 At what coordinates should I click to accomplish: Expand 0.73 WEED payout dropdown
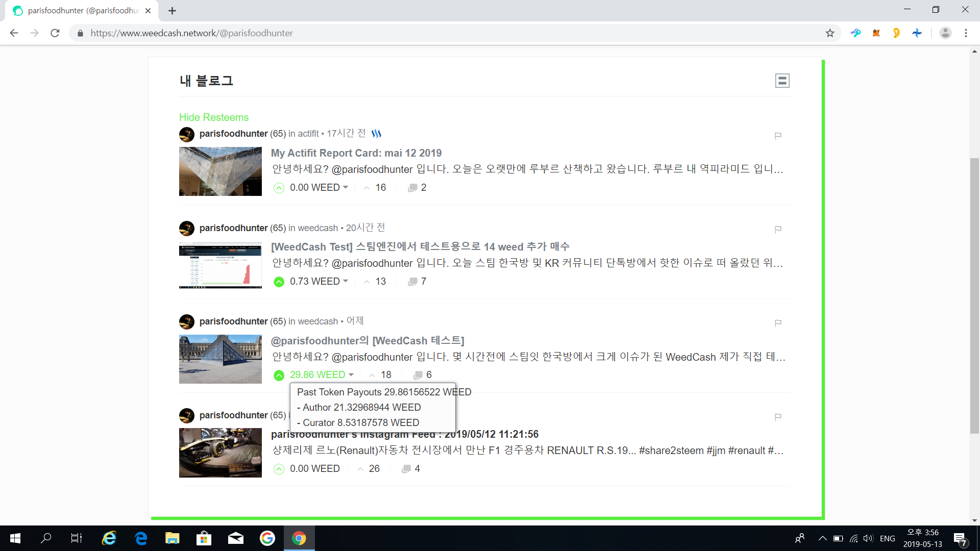tap(319, 282)
